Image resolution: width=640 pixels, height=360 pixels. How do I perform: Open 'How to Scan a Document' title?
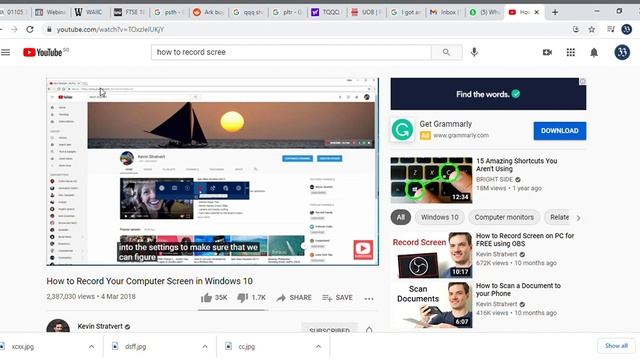[x=518, y=289]
